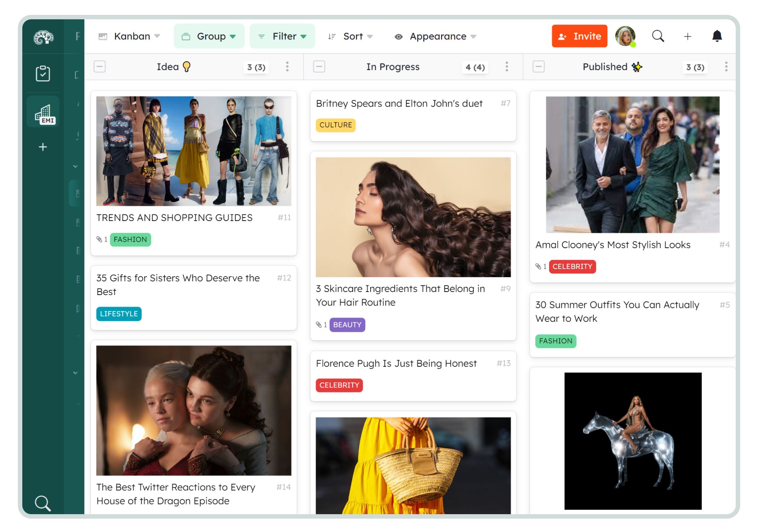Click the LIFESTYLE tag on Gifts for Sisters card
This screenshot has width=758, height=532.
pos(119,314)
